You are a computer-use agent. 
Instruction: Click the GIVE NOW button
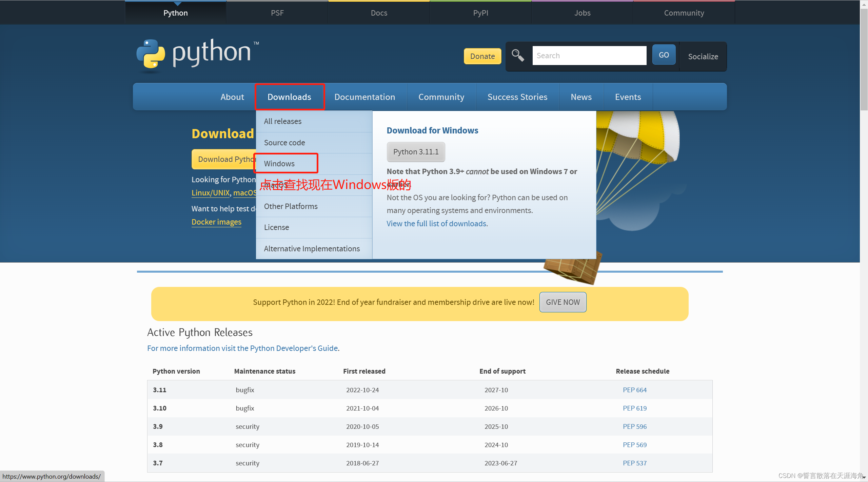[563, 302]
